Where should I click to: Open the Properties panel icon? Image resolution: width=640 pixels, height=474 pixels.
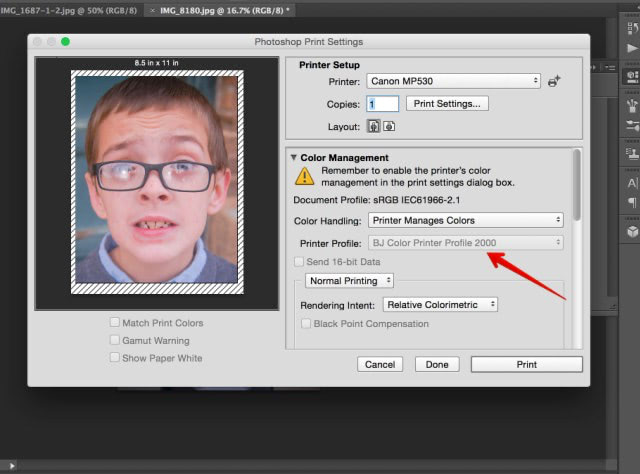[x=632, y=76]
